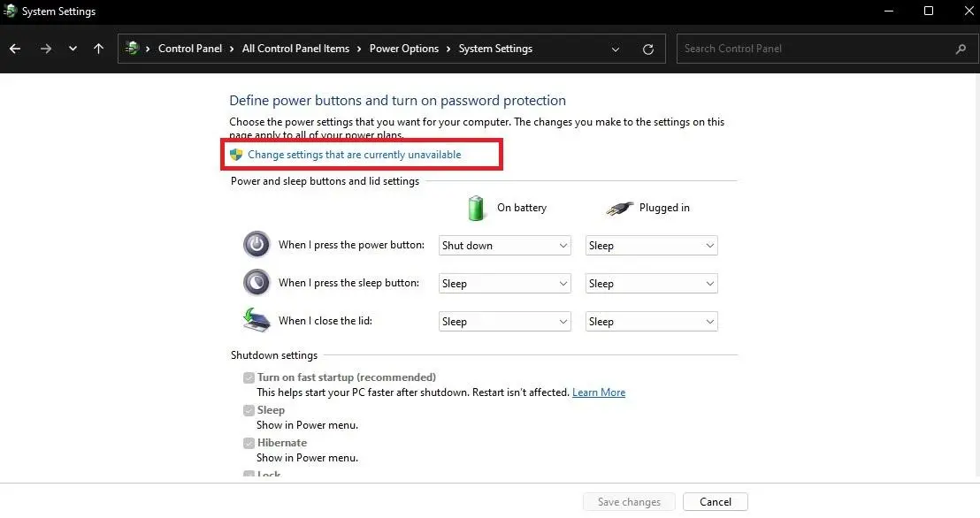980x518 pixels.
Task: Click the search magnifier icon
Action: (961, 49)
